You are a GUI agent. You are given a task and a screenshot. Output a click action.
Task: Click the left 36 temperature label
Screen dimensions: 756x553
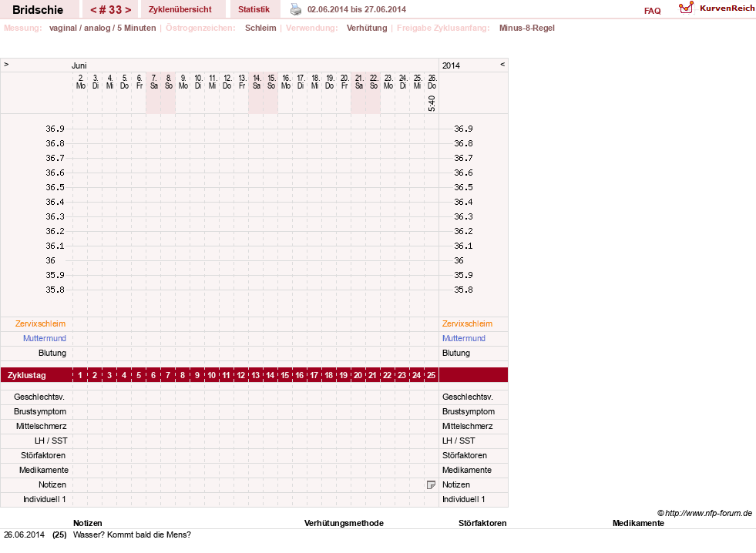click(x=51, y=260)
